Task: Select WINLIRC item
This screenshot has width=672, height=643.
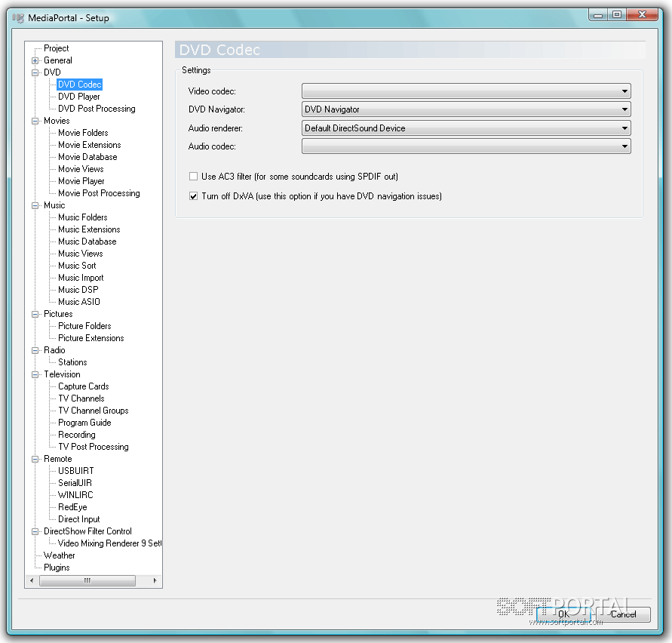Action: [75, 495]
